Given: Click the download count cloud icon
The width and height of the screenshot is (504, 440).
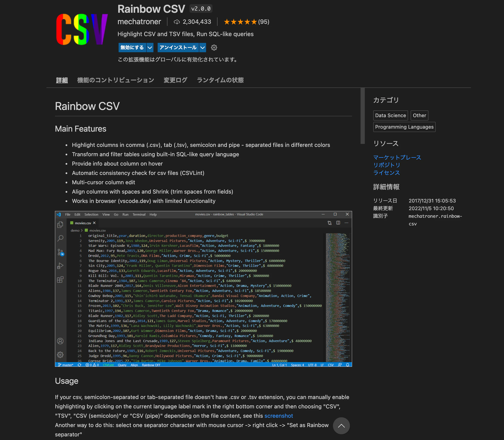Looking at the screenshot, I should pos(177,22).
